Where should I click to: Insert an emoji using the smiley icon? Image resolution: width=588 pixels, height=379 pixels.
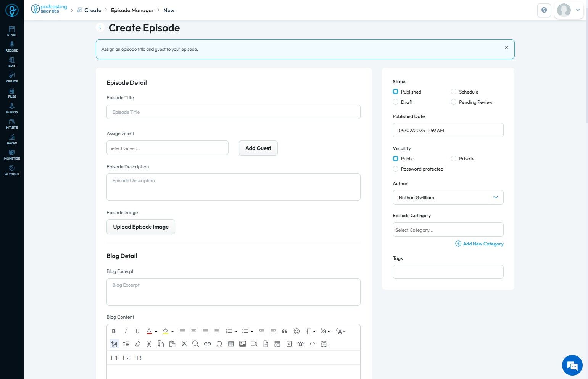(296, 331)
